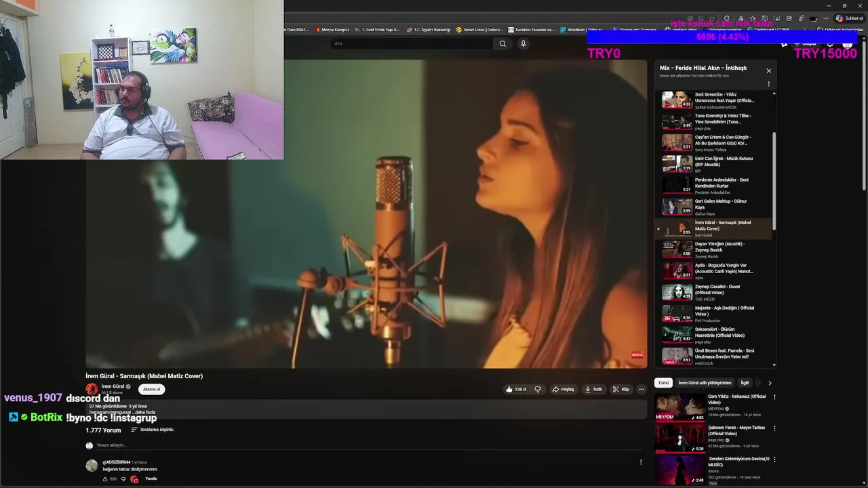Subscribe to İrem Güral with Abone ol
Screen dimensions: 868x488
[152, 389]
